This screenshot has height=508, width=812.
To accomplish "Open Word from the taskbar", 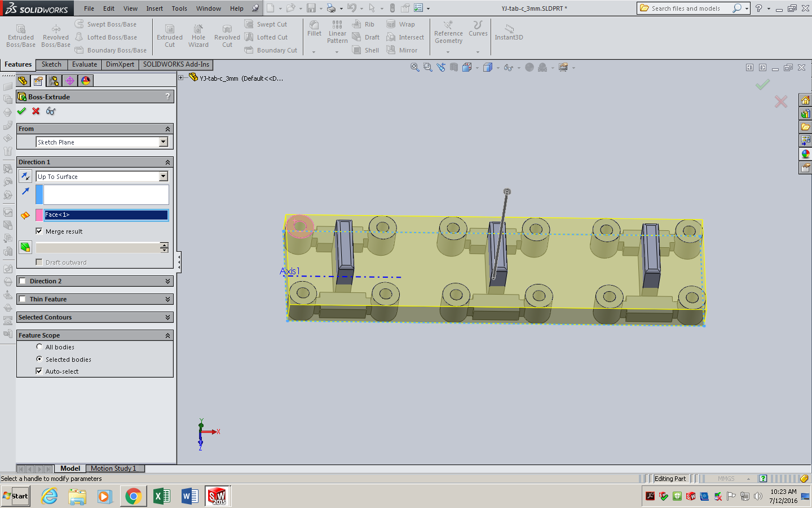I will 189,497.
